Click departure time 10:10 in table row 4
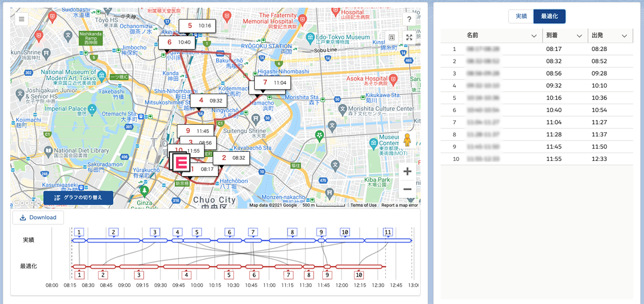 point(599,85)
